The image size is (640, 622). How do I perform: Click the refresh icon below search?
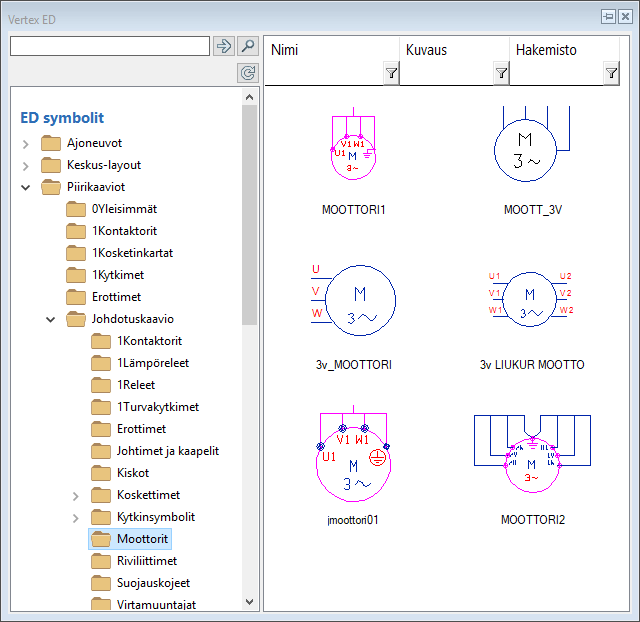(x=248, y=72)
